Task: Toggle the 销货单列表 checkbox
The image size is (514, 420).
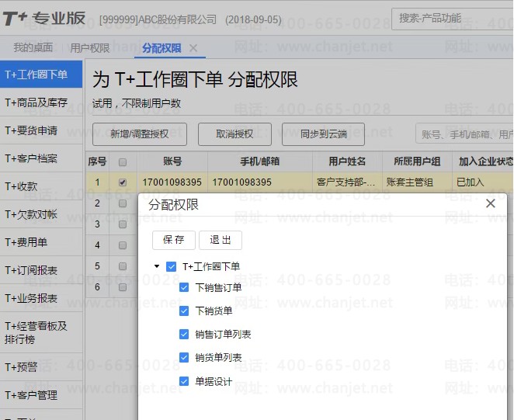Action: (x=184, y=357)
